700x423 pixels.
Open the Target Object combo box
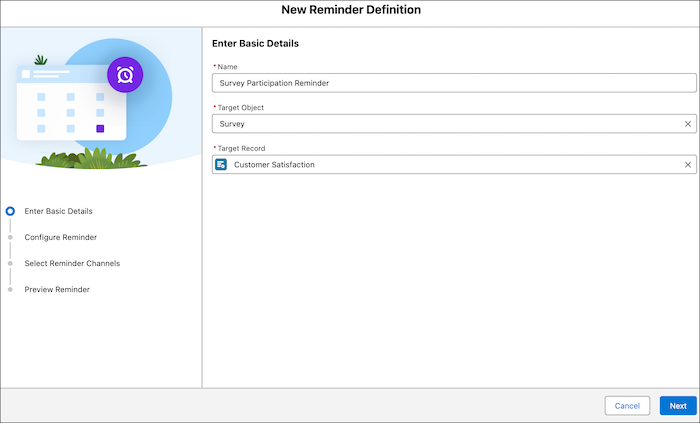click(x=445, y=124)
